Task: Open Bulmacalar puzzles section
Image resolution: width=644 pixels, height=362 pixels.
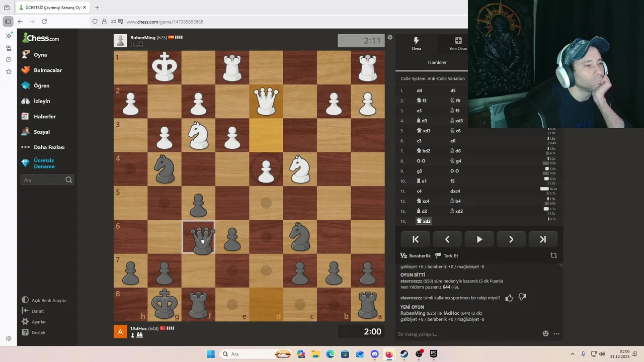Action: pos(47,70)
